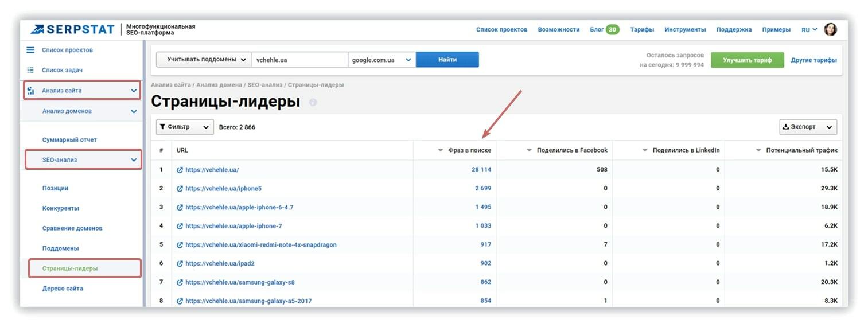Open external link icon for ipad2 row
The height and width of the screenshot is (327, 868).
pyautogui.click(x=180, y=263)
